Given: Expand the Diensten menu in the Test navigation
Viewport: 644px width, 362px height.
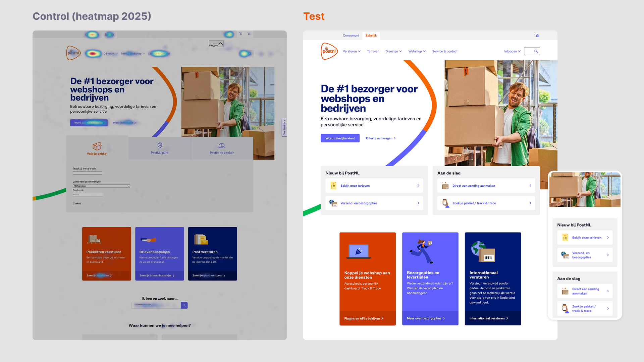Looking at the screenshot, I should (x=393, y=51).
